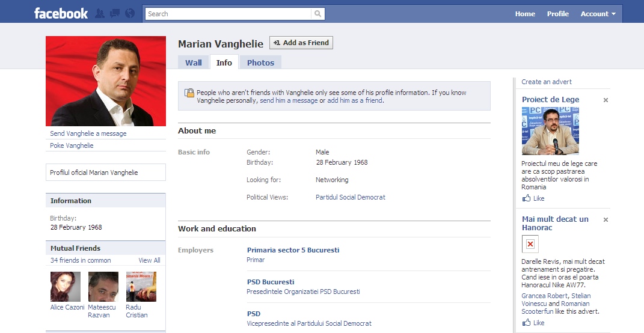Click the Marian Vanghelie name heading
This screenshot has width=644, height=333.
point(221,44)
